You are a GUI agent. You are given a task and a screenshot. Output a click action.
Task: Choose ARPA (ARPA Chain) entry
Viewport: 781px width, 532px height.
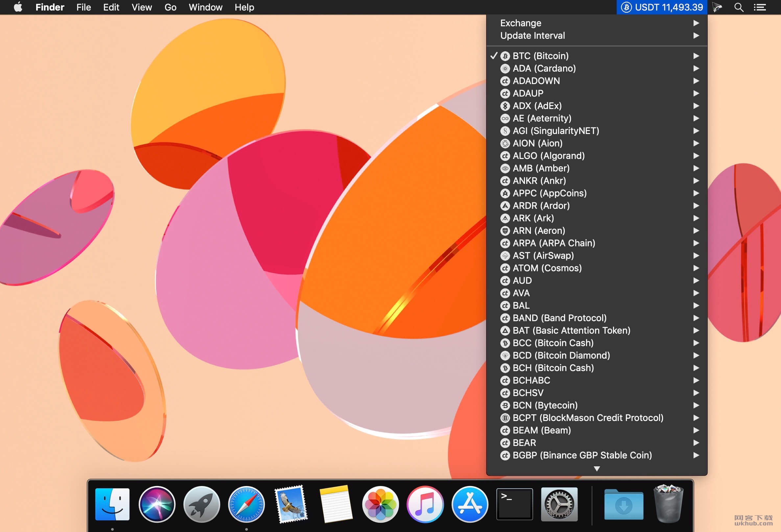coord(597,243)
